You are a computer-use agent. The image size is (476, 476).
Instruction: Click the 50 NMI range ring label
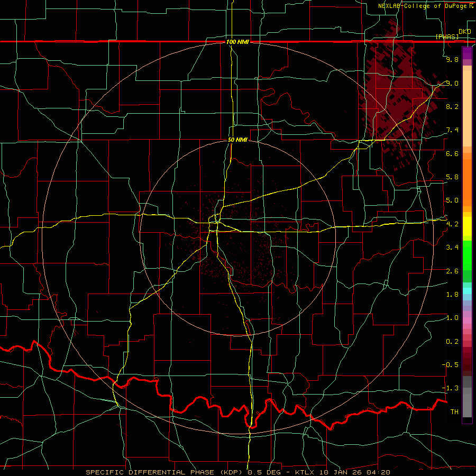point(237,140)
